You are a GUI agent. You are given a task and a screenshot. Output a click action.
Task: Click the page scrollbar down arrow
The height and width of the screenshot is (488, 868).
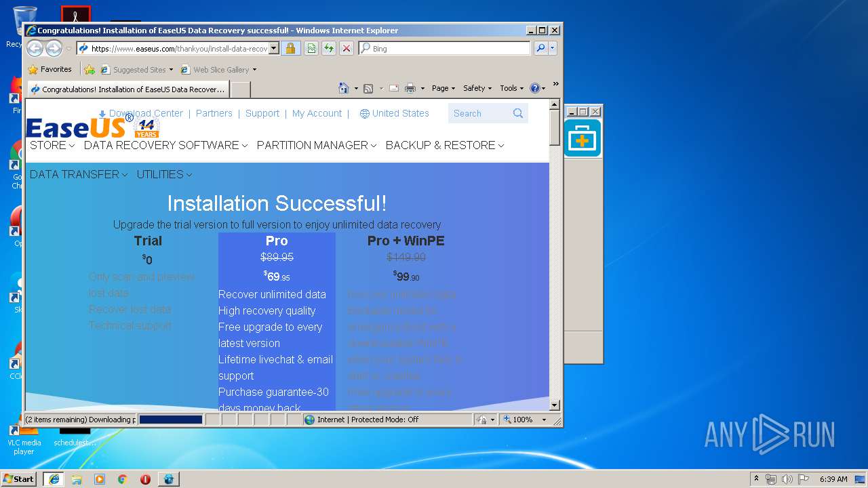(555, 405)
